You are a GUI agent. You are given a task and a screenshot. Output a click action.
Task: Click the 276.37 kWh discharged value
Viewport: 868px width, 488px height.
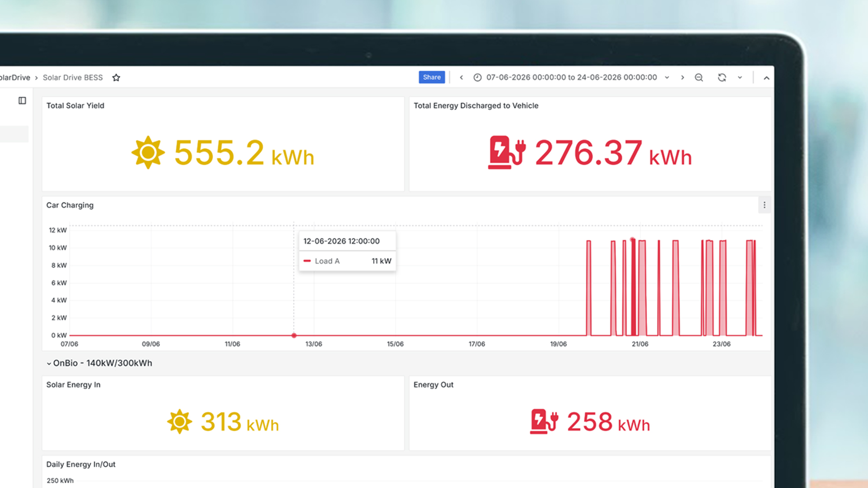(613, 153)
